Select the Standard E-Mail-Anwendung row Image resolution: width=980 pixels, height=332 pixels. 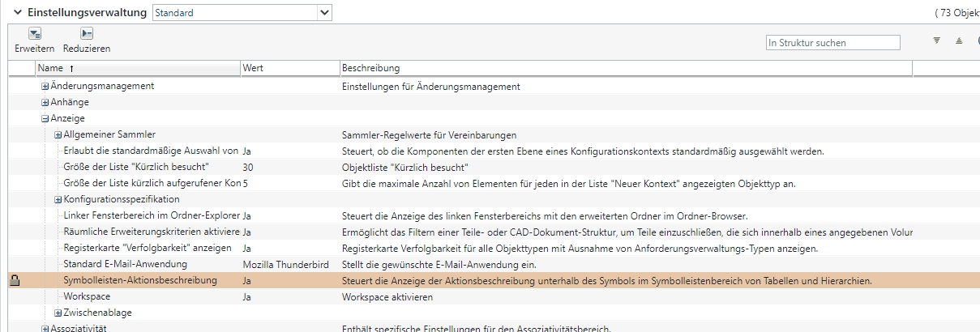tap(125, 265)
